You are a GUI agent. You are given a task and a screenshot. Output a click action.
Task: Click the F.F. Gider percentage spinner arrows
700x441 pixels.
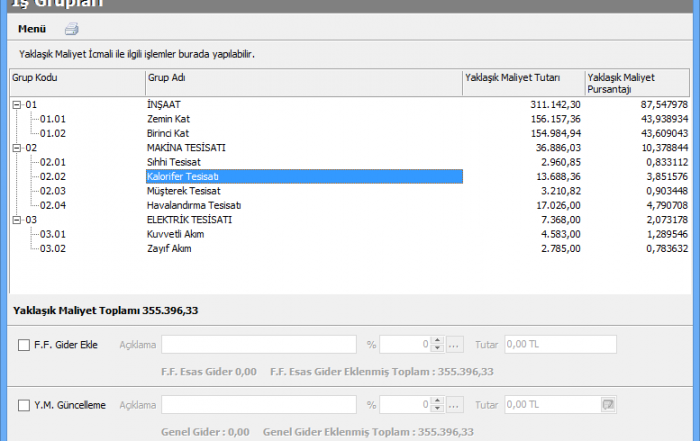coord(437,345)
